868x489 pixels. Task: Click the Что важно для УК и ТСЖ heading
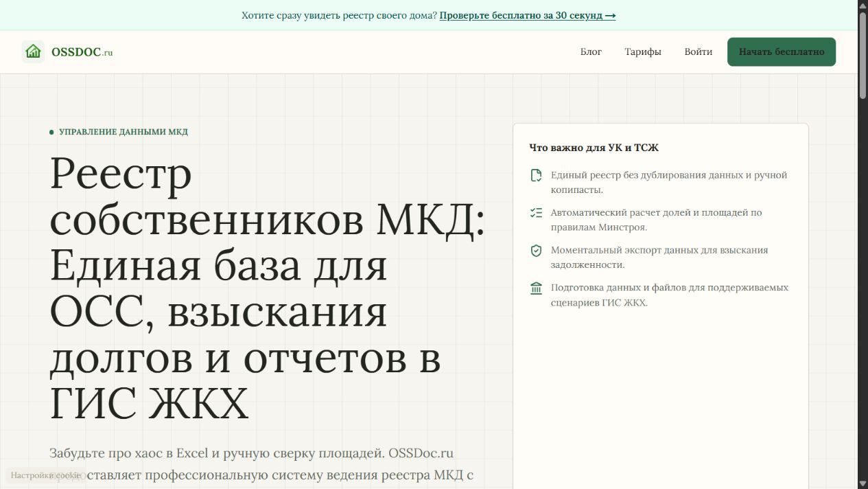point(594,148)
